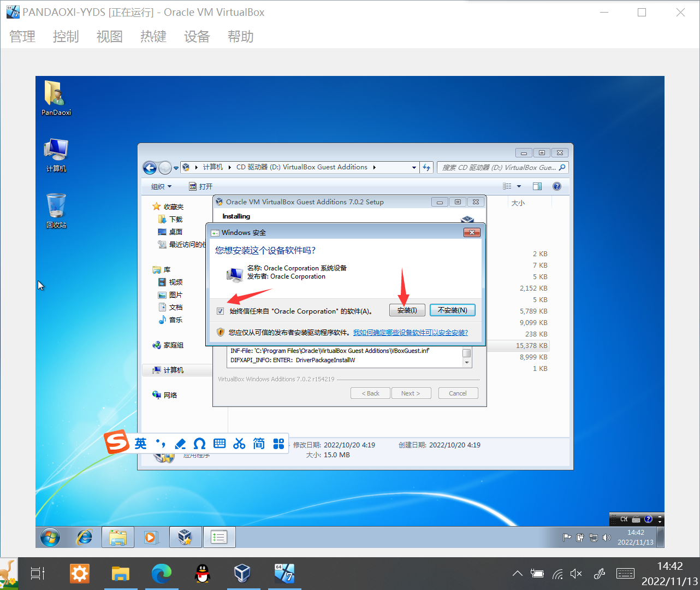The height and width of the screenshot is (590, 700).
Task: Expand breadcrumb arrow after 计算机
Action: click(x=230, y=168)
